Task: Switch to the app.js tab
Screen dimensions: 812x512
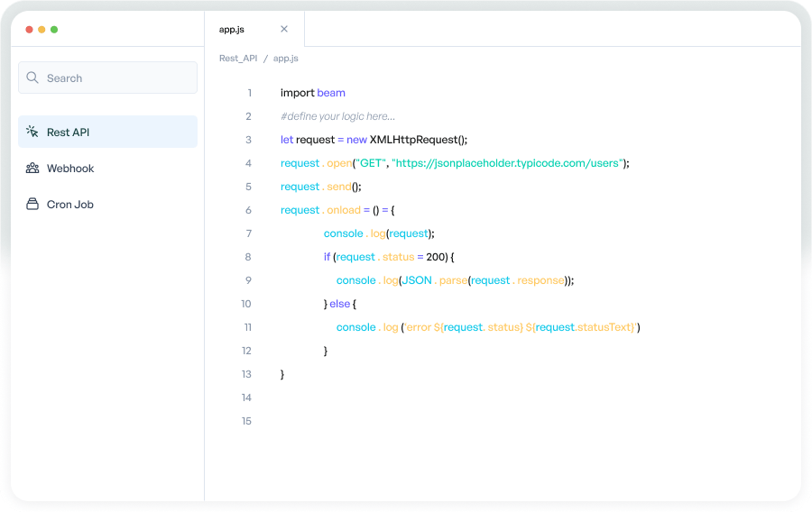Action: 232,30
